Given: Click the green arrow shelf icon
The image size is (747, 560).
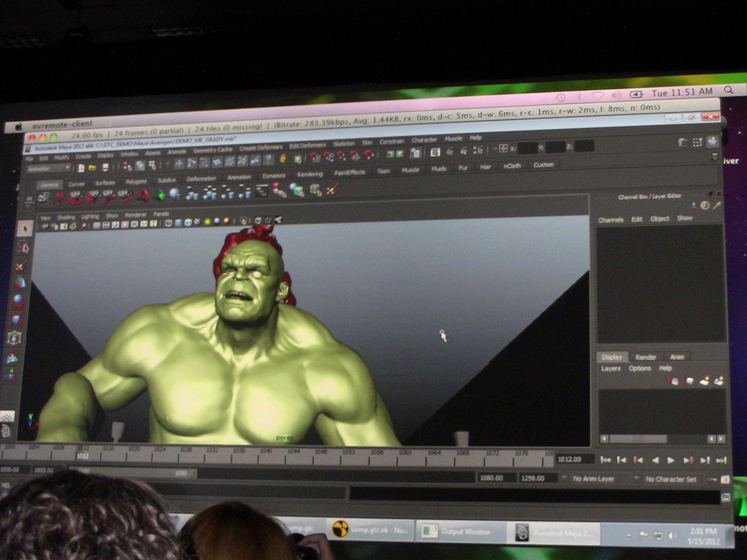Looking at the screenshot, I should [x=159, y=195].
